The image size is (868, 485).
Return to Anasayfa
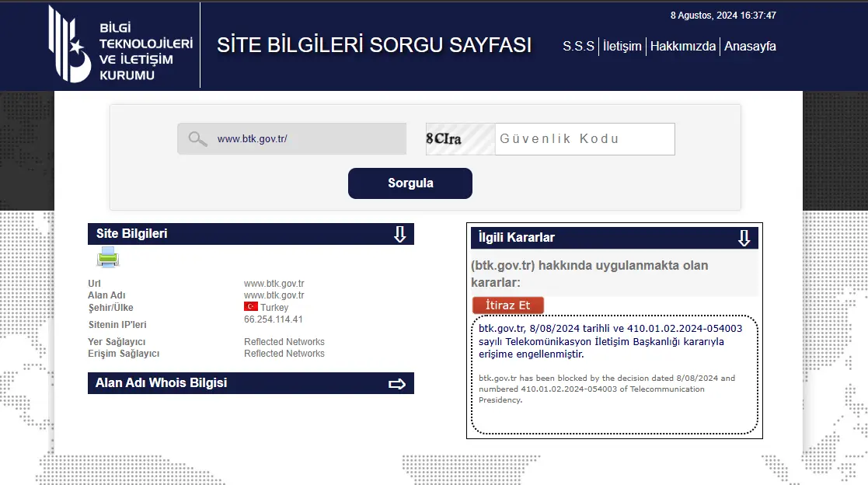coord(750,46)
